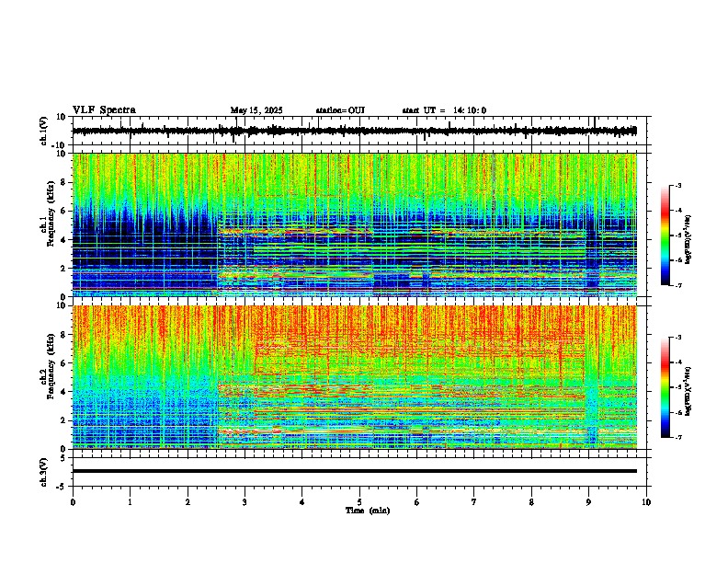Click the "-7" label on ch.1 color bar
The image size is (728, 563).
coord(678,285)
